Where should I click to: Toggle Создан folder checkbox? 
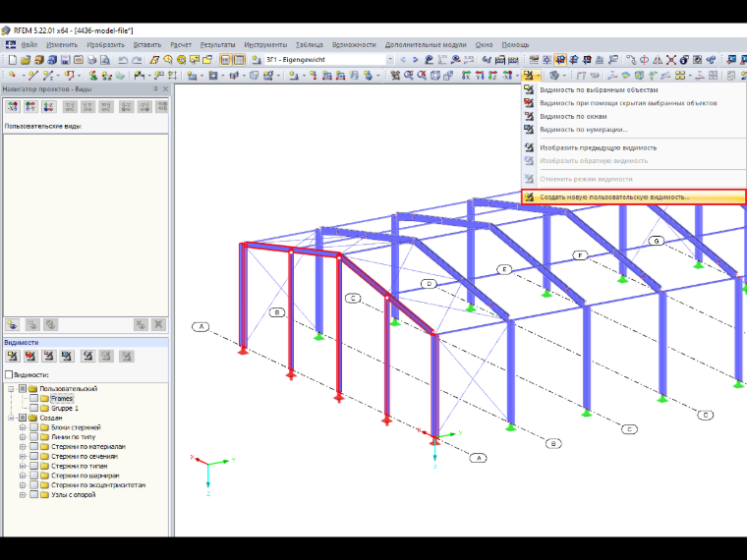click(x=22, y=418)
